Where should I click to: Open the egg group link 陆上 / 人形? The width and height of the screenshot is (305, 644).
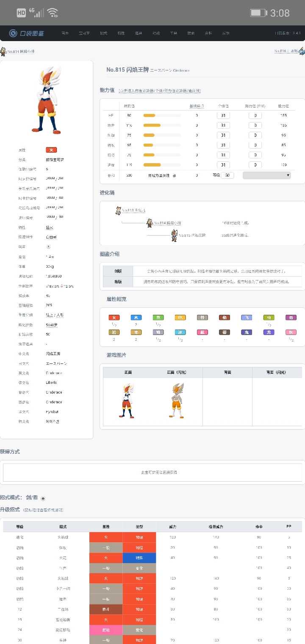(x=54, y=315)
